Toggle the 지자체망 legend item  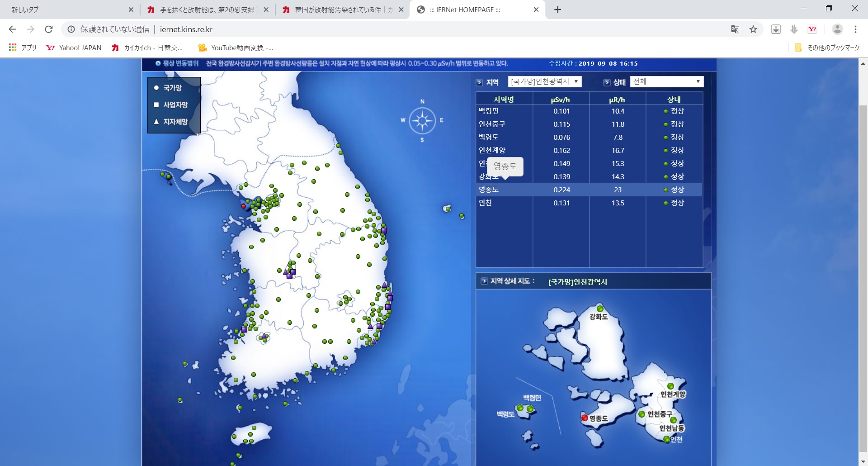point(175,122)
